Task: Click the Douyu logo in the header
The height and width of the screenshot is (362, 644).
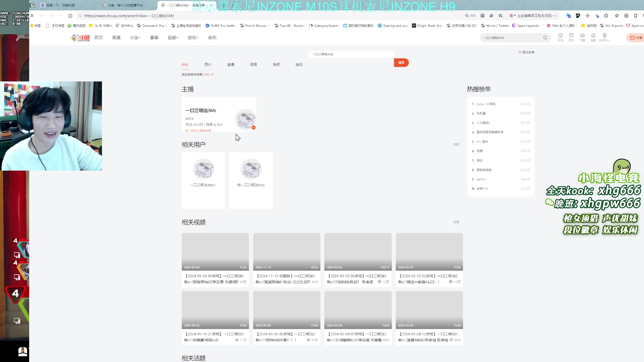Action: [80, 38]
